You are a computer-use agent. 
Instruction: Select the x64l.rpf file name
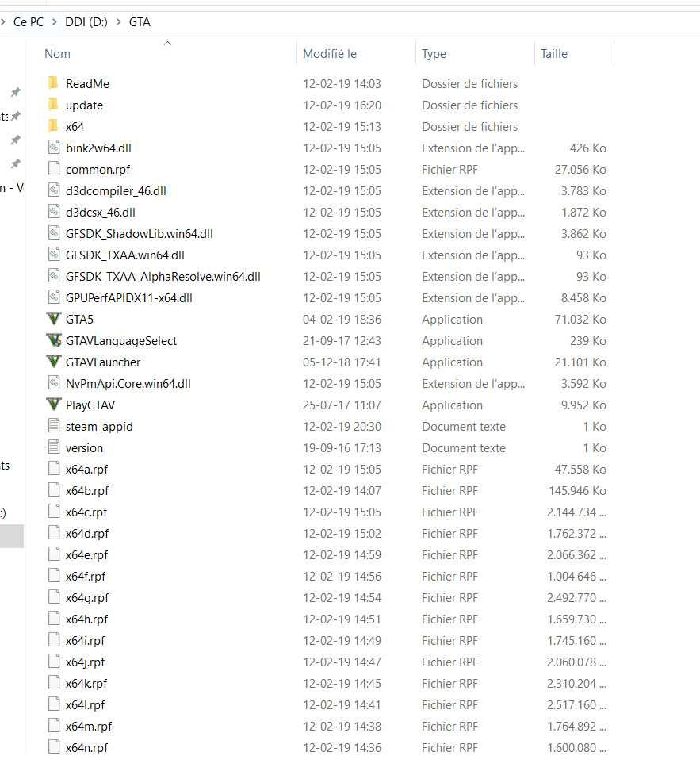(x=85, y=704)
